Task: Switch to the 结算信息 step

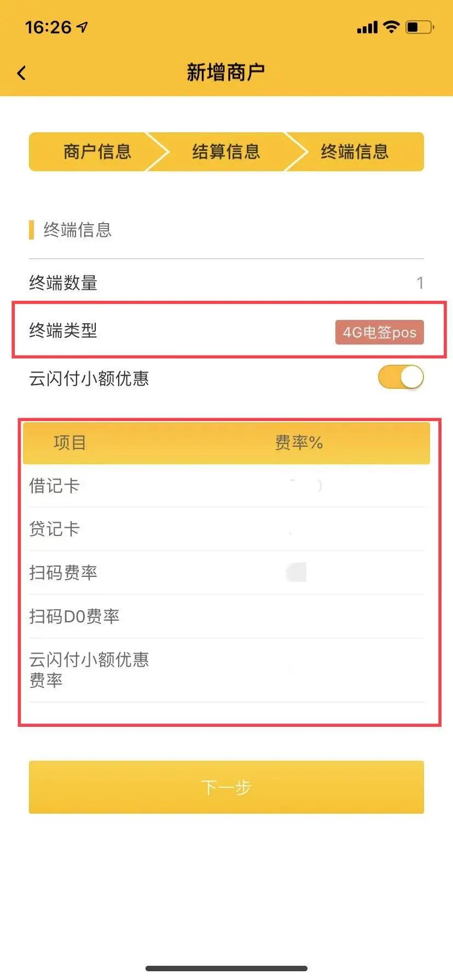Action: 226,152
